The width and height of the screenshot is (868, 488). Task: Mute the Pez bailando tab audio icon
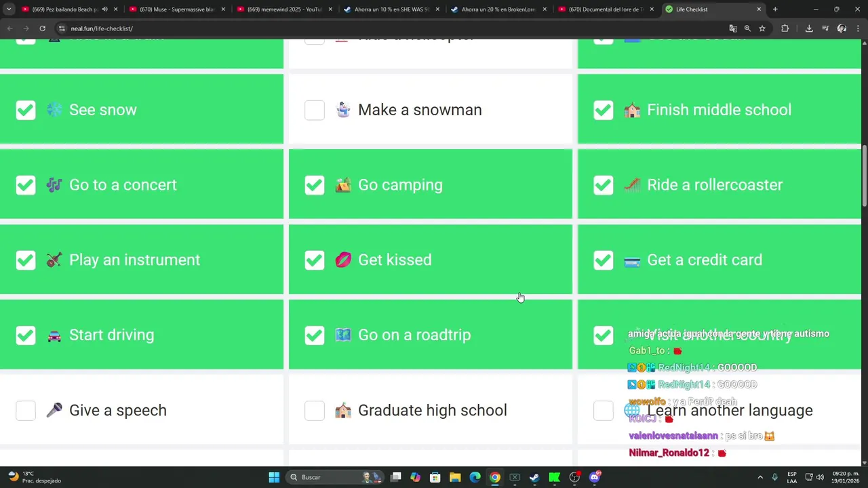(x=104, y=9)
